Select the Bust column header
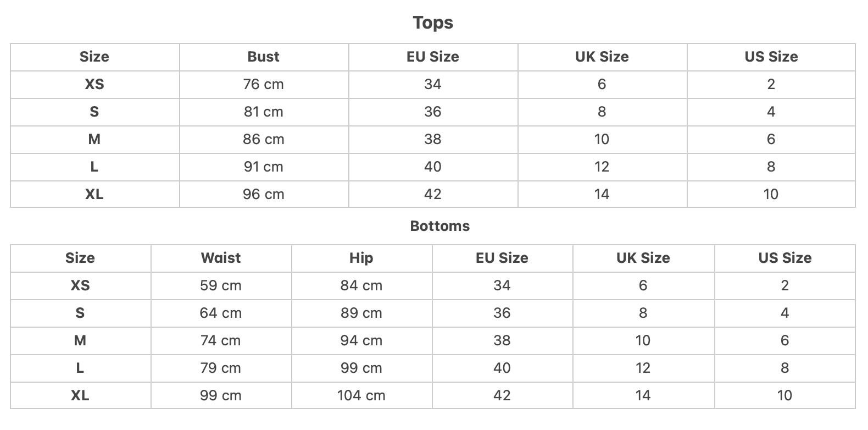Viewport: 868px width, 430px height. coord(264,57)
